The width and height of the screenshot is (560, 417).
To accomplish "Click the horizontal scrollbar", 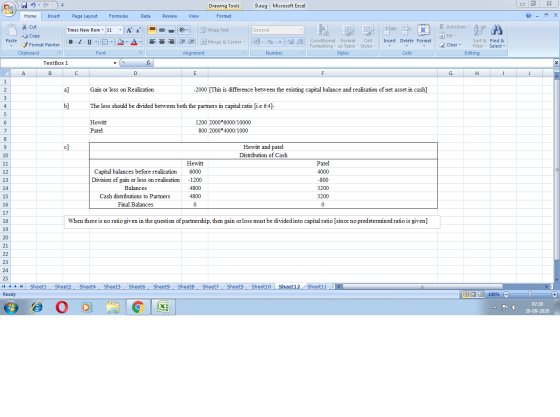I will tap(422, 287).
